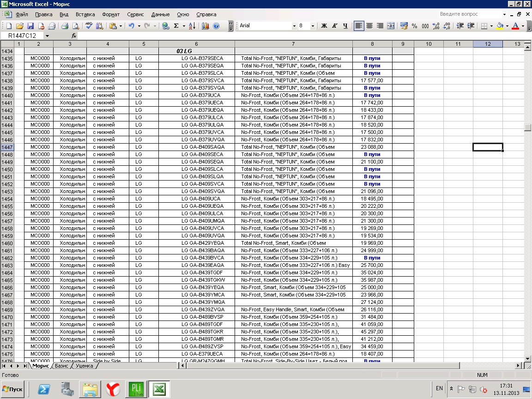Apply Percent style format

(x=414, y=26)
